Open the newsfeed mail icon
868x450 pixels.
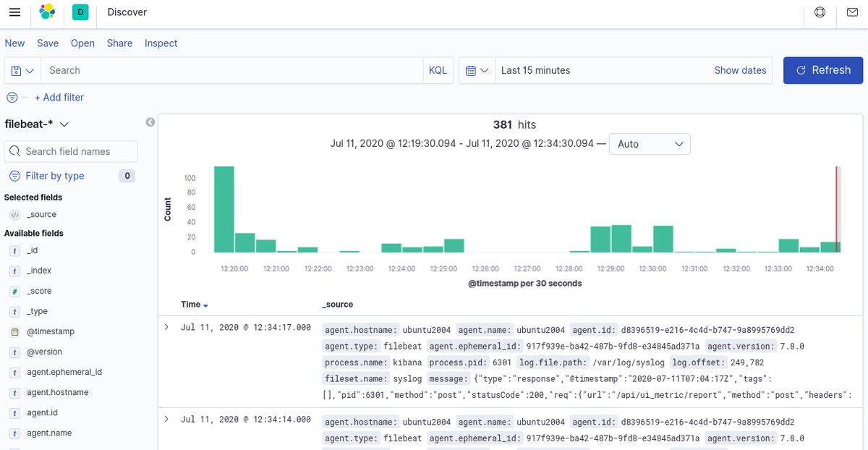tap(852, 12)
